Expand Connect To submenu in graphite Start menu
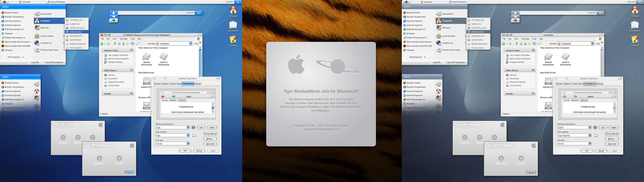The image size is (644, 182). click(x=451, y=43)
